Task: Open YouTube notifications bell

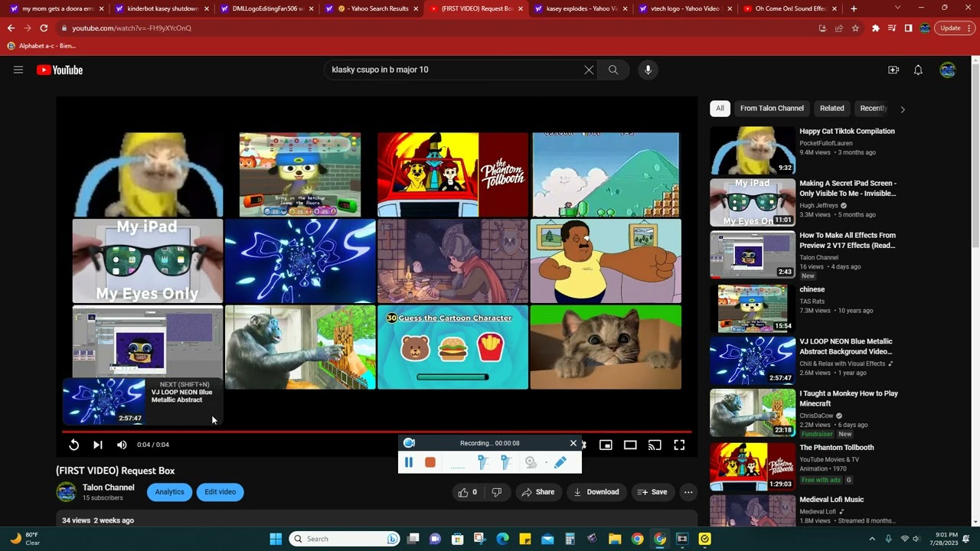Action: [918, 70]
